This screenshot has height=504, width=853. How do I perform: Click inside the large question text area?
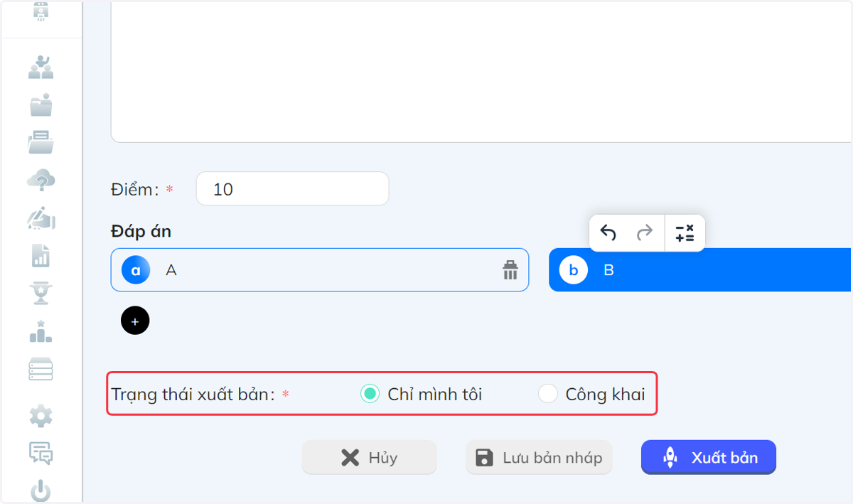coord(481,71)
